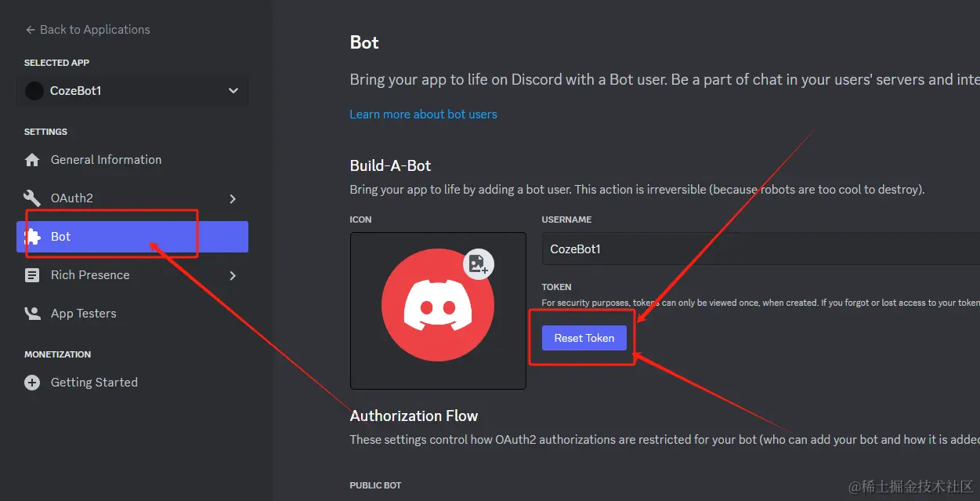Click the back arrow icon
This screenshot has width=980, height=501.
(31, 30)
